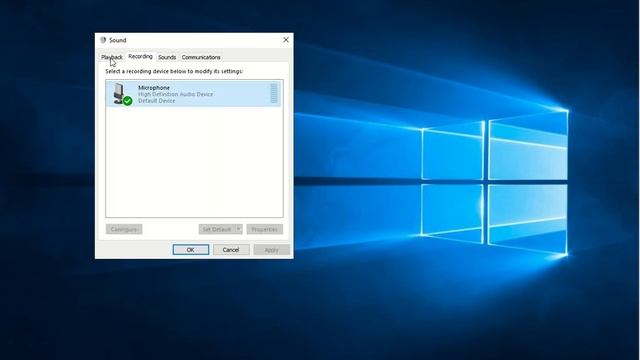Select the Microphone device name text

click(x=153, y=88)
